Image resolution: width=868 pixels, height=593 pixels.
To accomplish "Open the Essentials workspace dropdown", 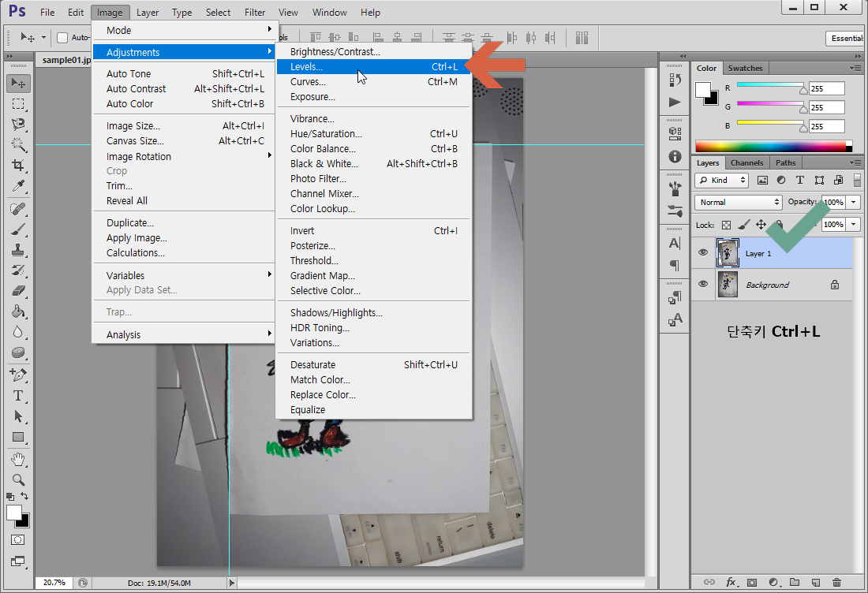I will [x=845, y=38].
